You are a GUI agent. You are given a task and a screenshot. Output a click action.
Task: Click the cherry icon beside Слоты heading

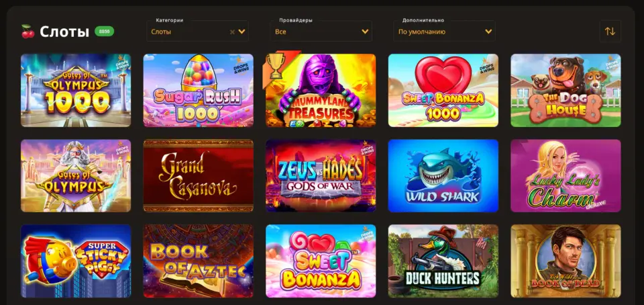pyautogui.click(x=28, y=32)
